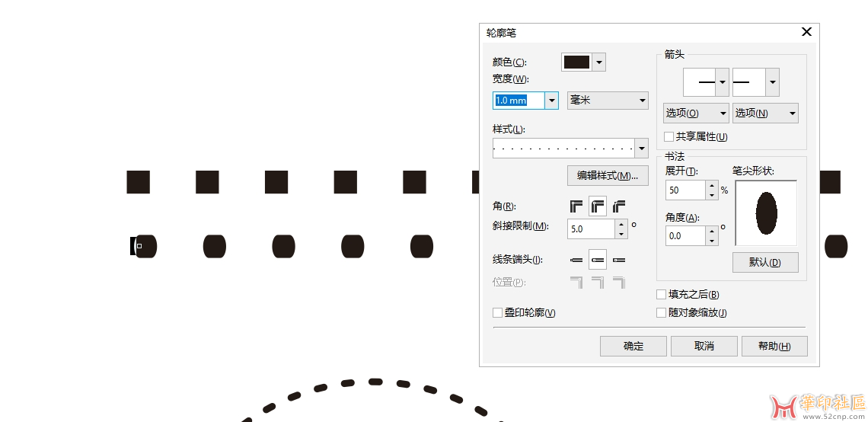Open the 毫米 unit dropdown
This screenshot has height=422, width=868.
tap(608, 101)
